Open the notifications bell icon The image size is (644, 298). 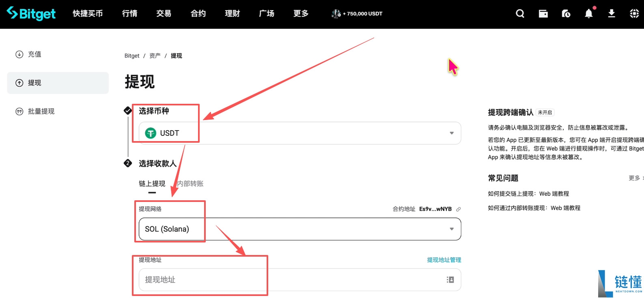coord(589,13)
